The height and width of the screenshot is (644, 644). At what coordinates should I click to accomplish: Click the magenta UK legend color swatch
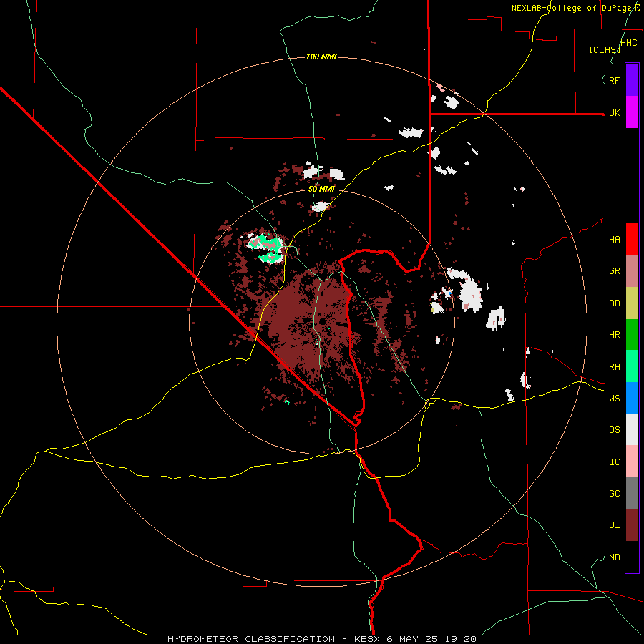pyautogui.click(x=632, y=112)
